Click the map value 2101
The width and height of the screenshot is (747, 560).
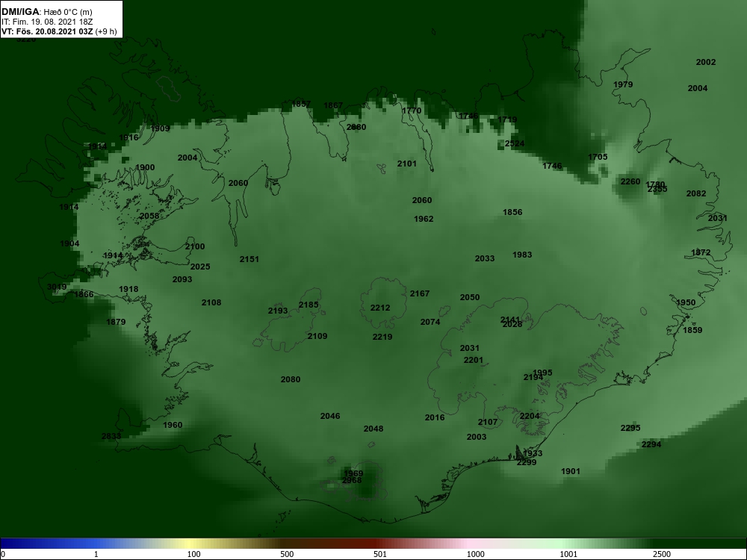tap(407, 164)
